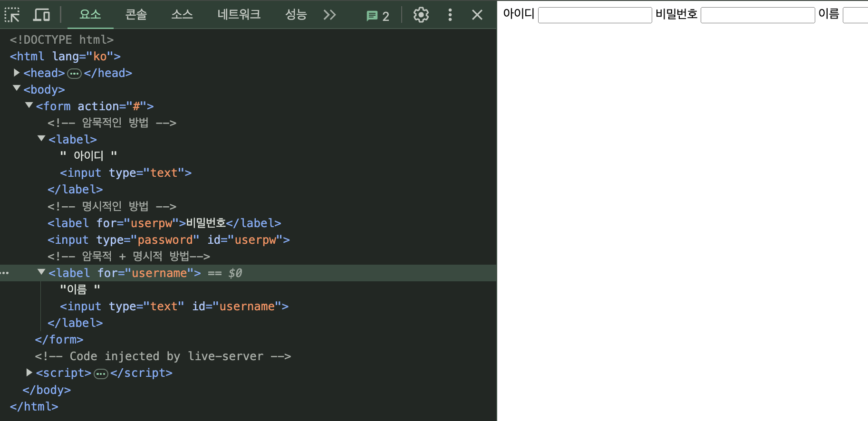The height and width of the screenshot is (421, 868).
Task: Select the 암묵적인 방법 comment
Action: (x=112, y=123)
